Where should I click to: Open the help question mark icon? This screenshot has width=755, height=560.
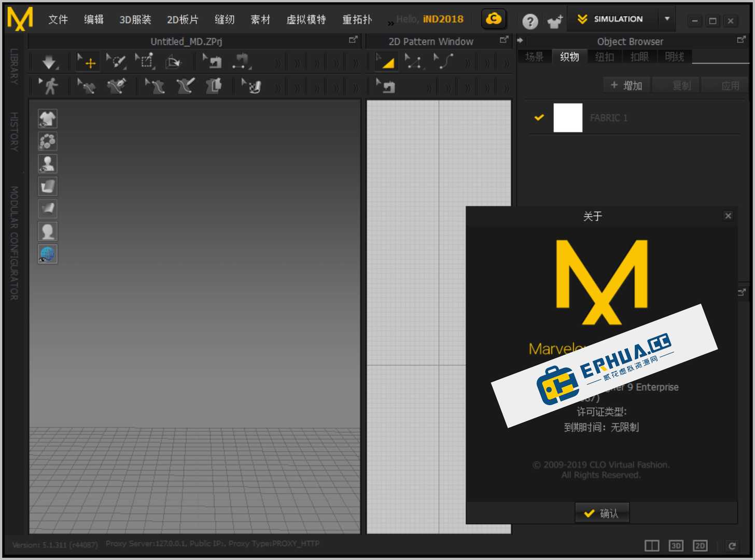(529, 21)
